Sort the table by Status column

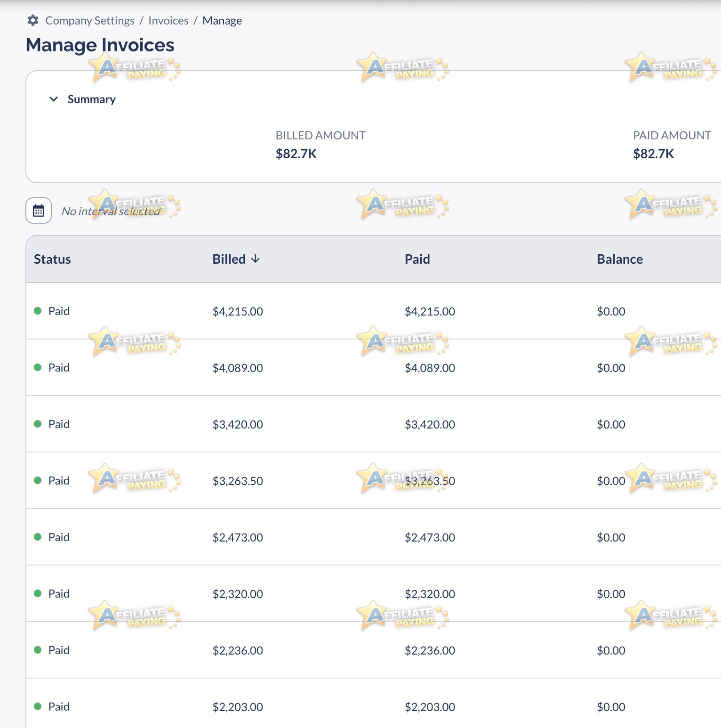pos(52,259)
